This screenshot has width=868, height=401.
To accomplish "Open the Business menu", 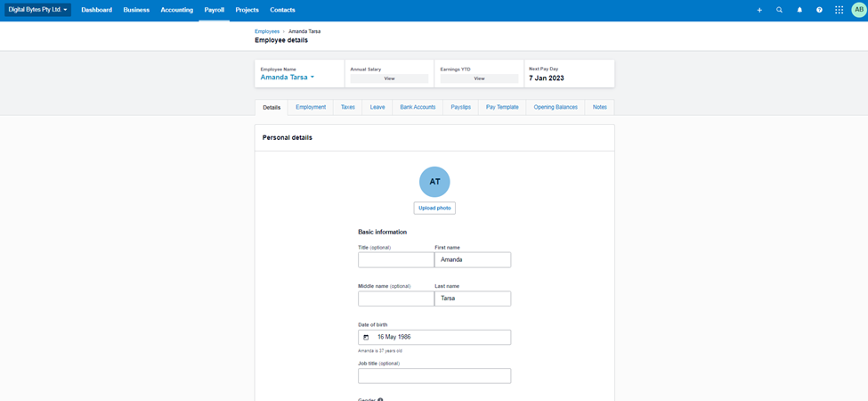I will [x=136, y=10].
